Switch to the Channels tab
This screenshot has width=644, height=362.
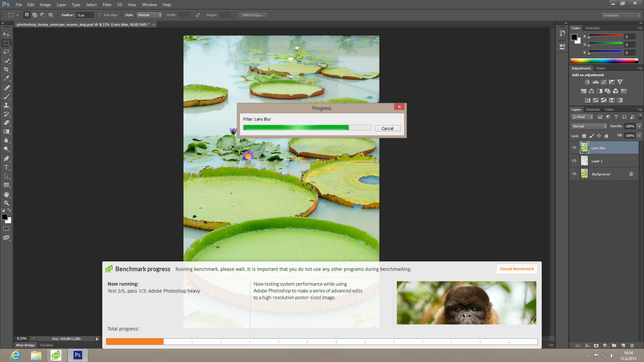click(x=593, y=109)
